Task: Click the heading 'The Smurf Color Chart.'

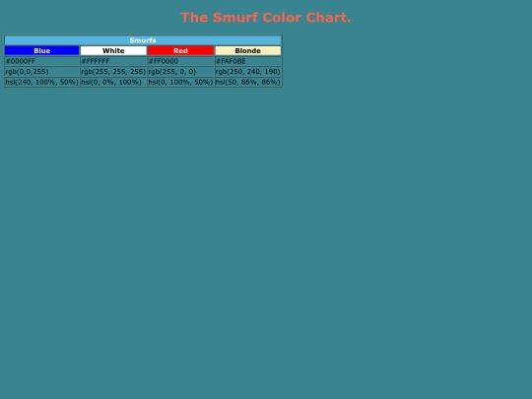Action: 266,18
